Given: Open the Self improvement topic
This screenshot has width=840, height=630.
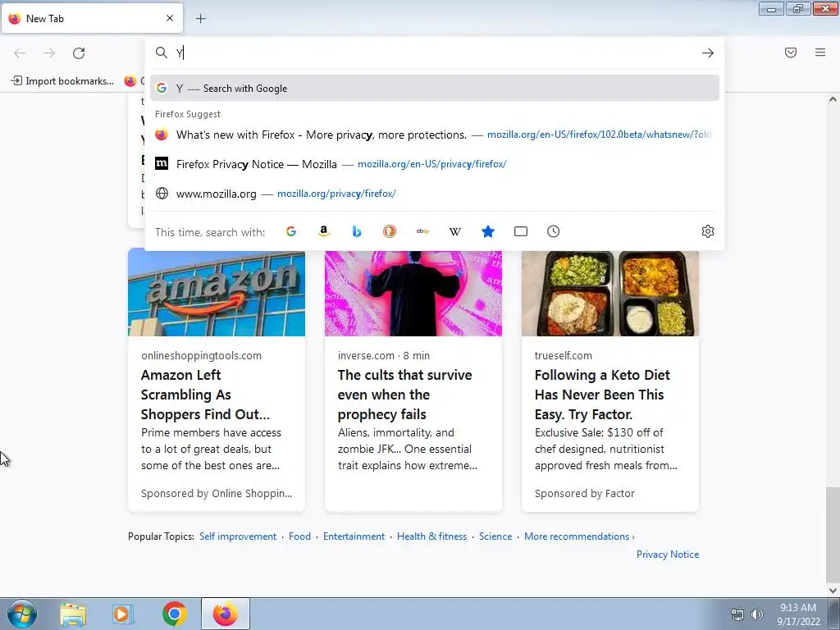Looking at the screenshot, I should (238, 536).
